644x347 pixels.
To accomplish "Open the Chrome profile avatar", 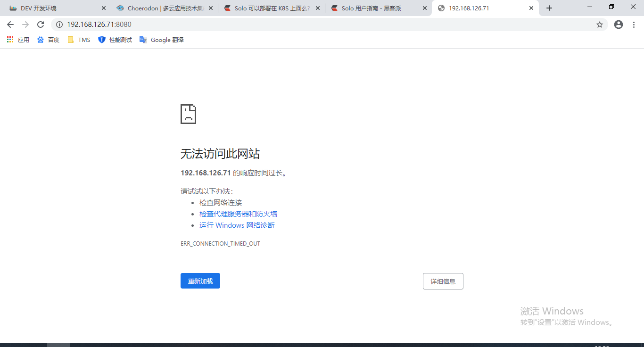I will (619, 25).
